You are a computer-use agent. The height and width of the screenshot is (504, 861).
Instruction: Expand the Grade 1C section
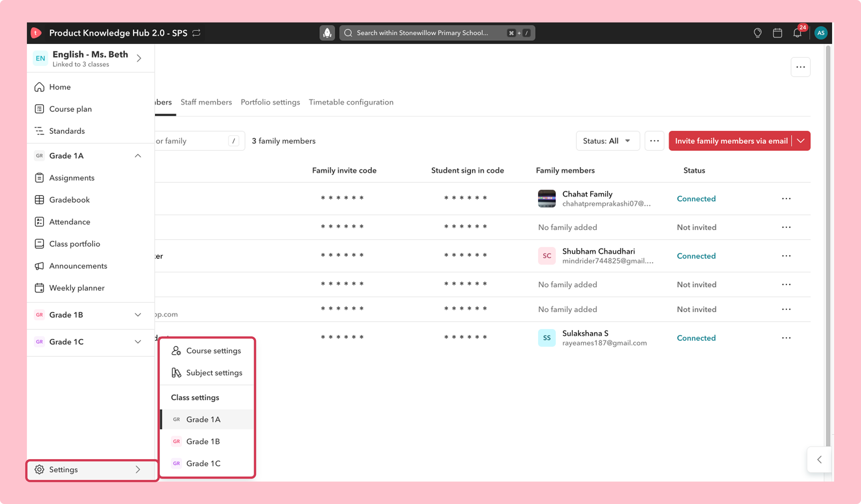point(138,342)
